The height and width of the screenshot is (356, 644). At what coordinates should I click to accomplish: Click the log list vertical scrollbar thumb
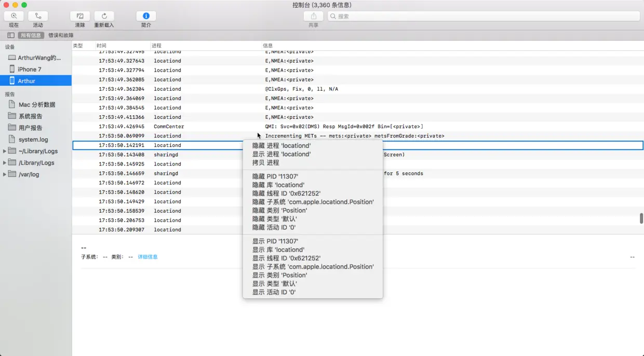pyautogui.click(x=641, y=218)
